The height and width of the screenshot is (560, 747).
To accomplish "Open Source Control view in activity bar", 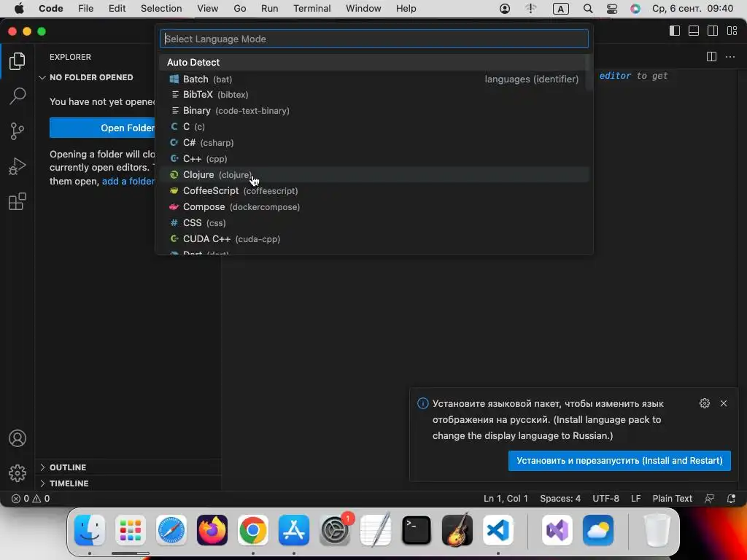I will (18, 131).
